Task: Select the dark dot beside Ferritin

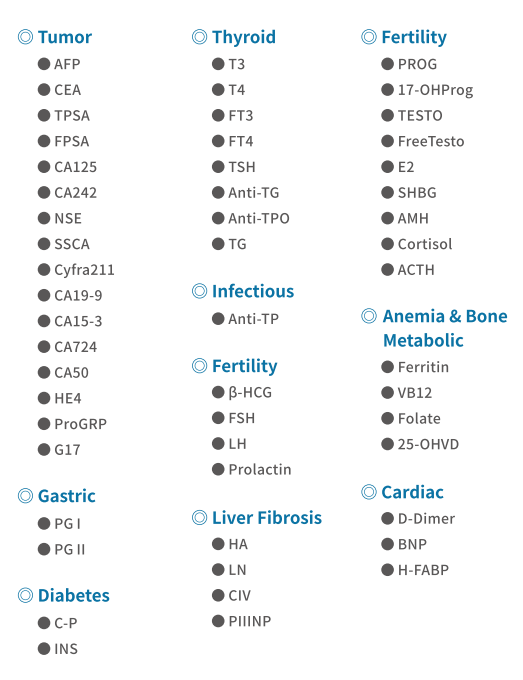Action: tap(387, 367)
